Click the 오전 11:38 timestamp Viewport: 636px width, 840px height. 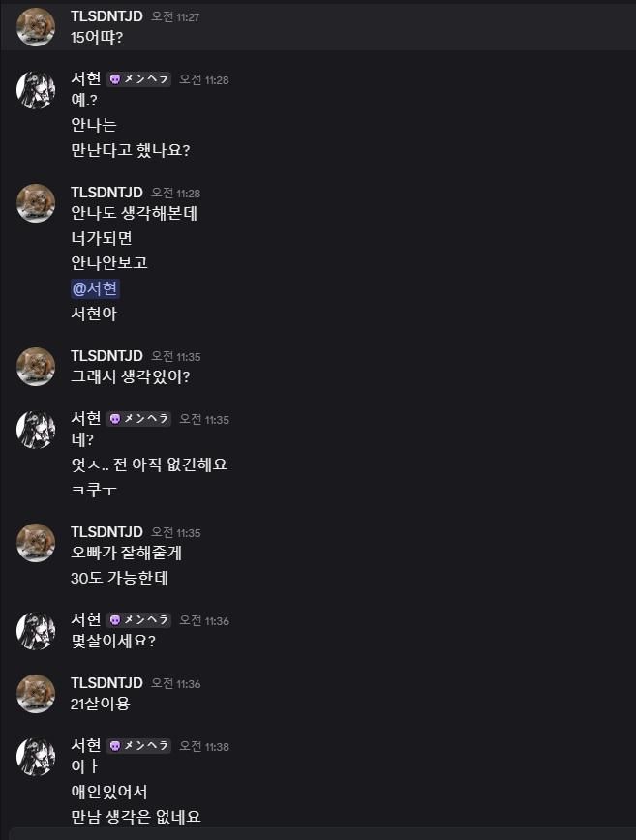coord(203,747)
